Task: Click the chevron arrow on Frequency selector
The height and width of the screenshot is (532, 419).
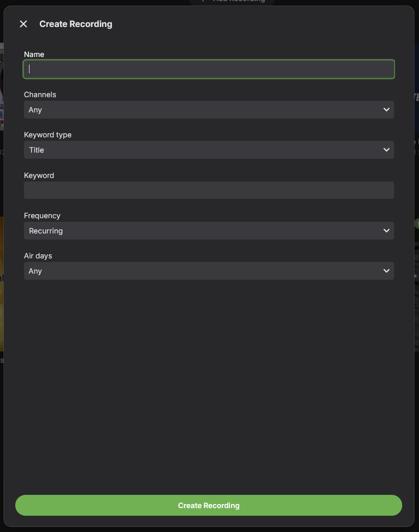Action: 386,231
